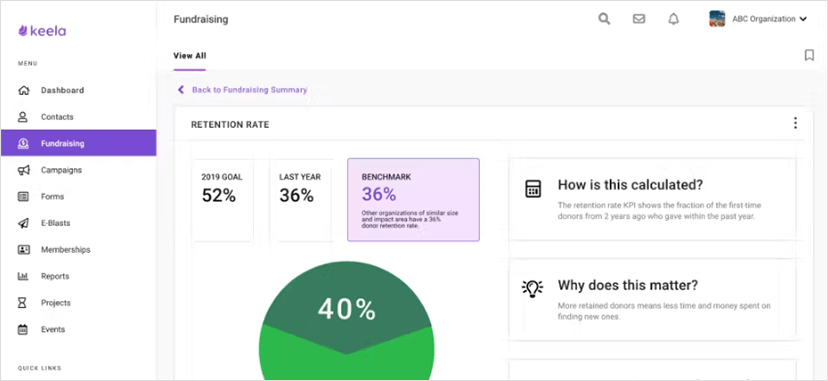Open Projects menu item
The image size is (828, 381).
pos(79,303)
